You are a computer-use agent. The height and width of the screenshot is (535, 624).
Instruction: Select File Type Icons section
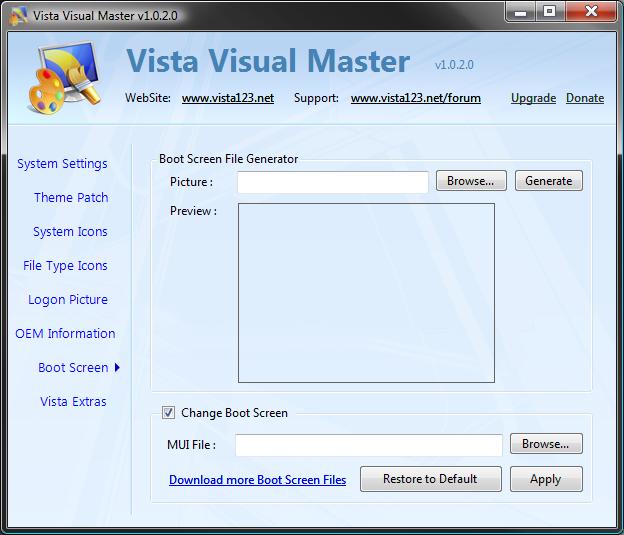pos(65,266)
